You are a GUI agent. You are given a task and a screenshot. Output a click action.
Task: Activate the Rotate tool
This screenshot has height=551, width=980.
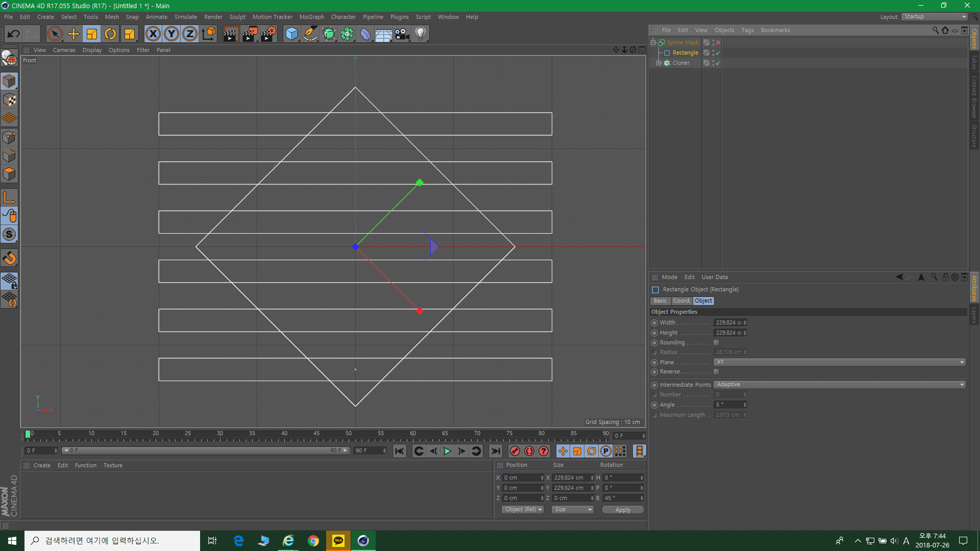[x=110, y=34]
